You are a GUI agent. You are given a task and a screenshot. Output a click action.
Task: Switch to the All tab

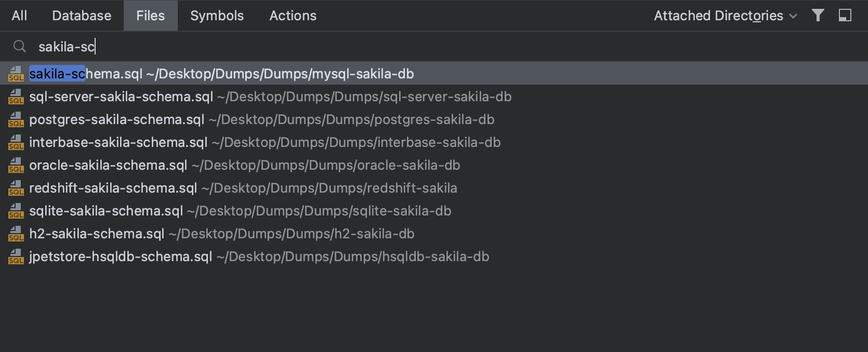pos(19,16)
